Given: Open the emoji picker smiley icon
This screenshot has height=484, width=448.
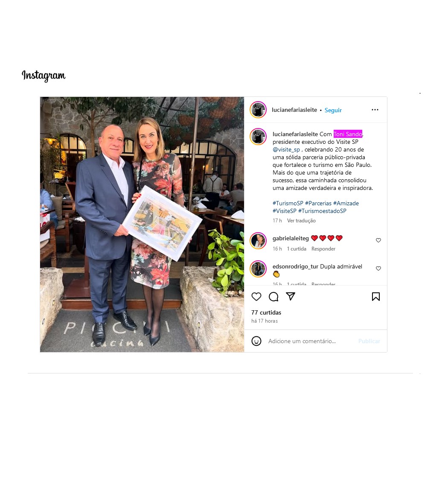Looking at the screenshot, I should (256, 341).
